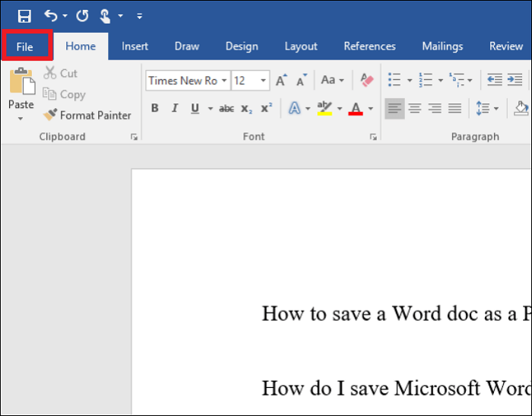Screen dimensions: 532x416
Task: Enable Center paragraph alignment
Action: pyautogui.click(x=415, y=109)
